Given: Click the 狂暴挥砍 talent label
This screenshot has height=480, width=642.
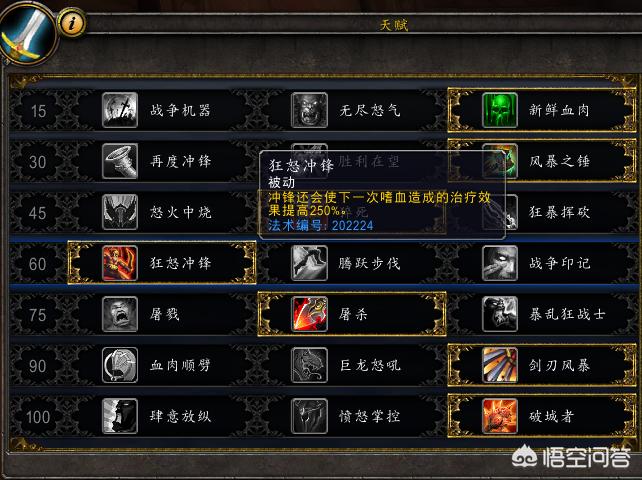Looking at the screenshot, I should click(559, 212).
